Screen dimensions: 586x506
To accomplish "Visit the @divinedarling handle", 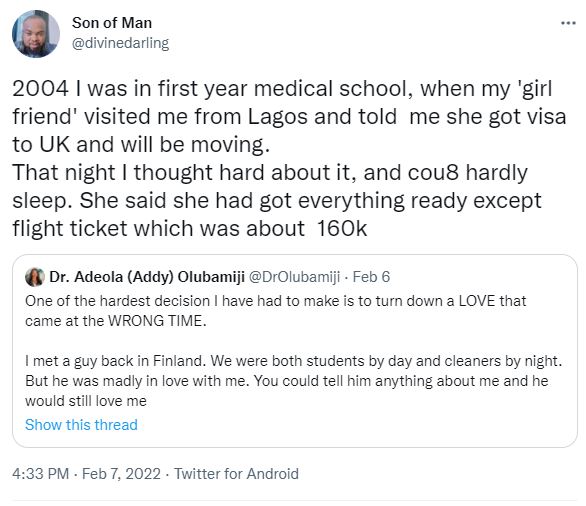I will coord(120,43).
